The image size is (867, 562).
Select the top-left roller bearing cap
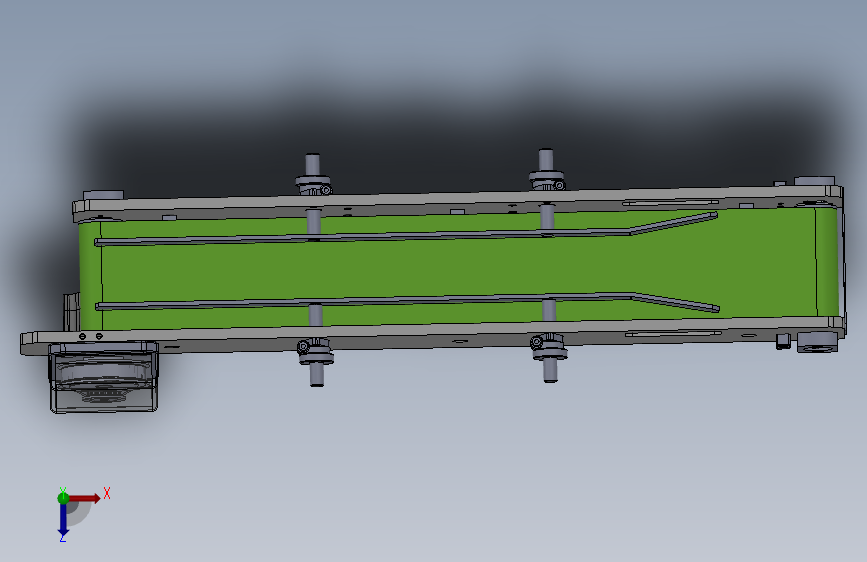coord(103,195)
